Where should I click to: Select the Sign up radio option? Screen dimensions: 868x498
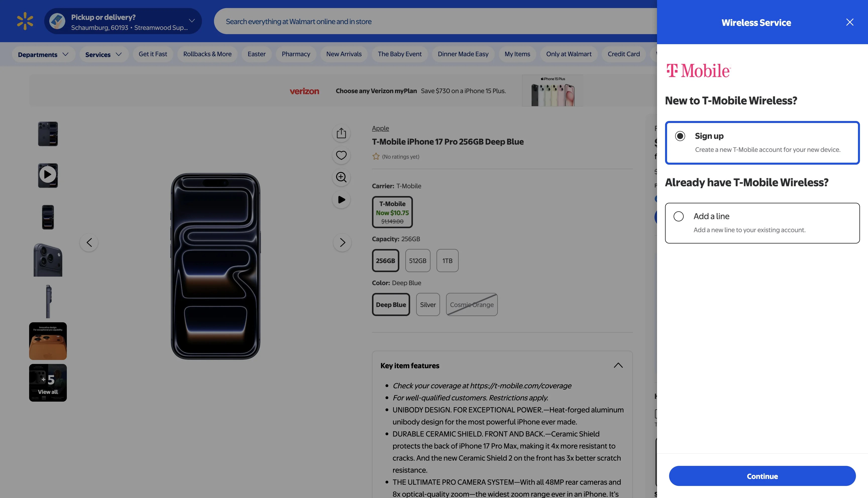coord(680,136)
